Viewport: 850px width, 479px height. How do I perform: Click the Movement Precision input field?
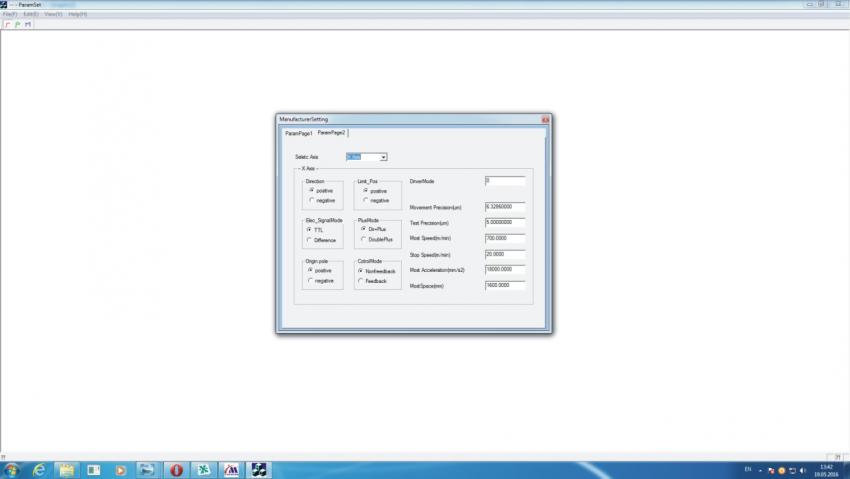click(x=505, y=206)
